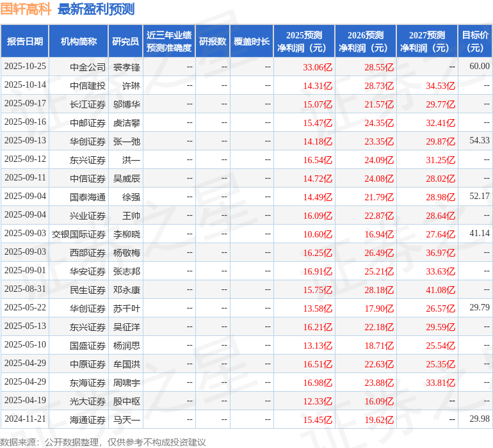Click analyst 马天一 in the last row
Screen dimensions: 493x448
coord(126,419)
